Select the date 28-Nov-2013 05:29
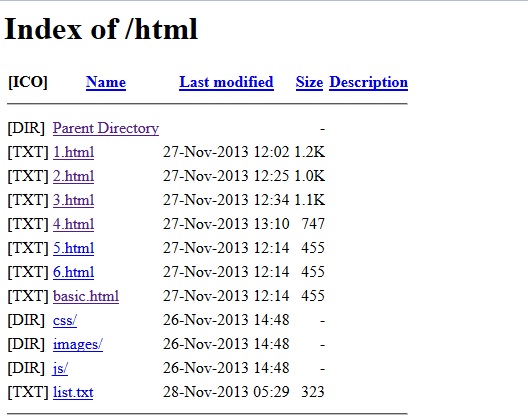 226,392
